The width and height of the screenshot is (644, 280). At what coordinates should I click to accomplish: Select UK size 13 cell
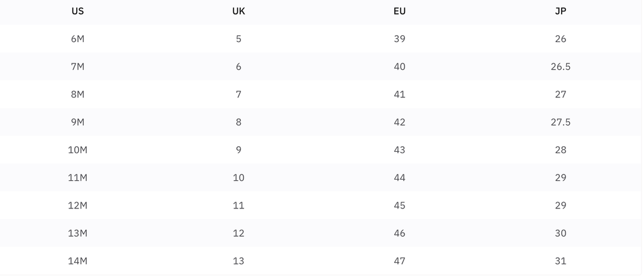click(238, 261)
